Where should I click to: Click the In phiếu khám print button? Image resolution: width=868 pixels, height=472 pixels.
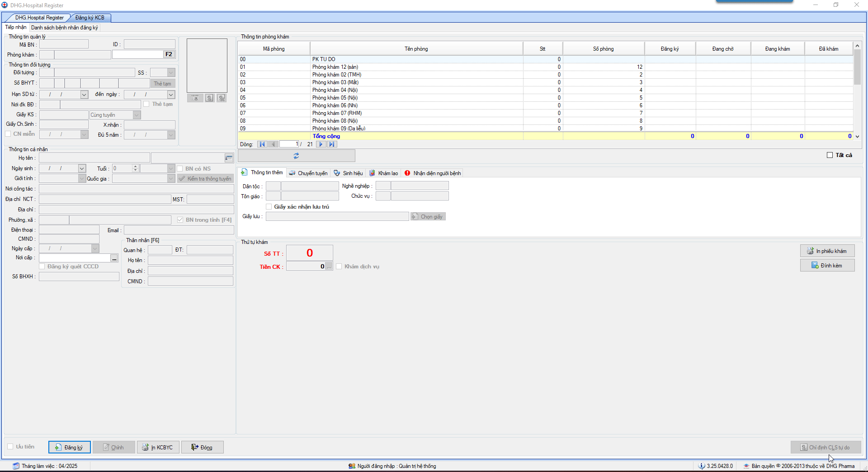(x=827, y=251)
